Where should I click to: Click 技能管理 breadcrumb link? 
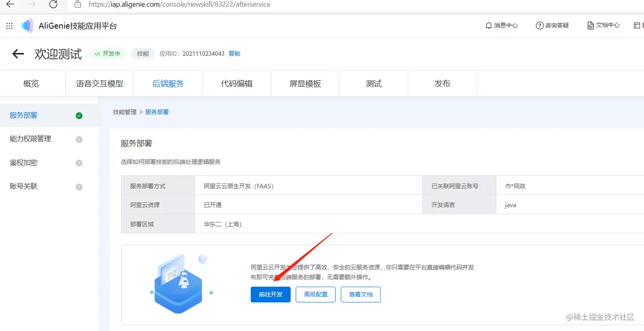(x=125, y=112)
